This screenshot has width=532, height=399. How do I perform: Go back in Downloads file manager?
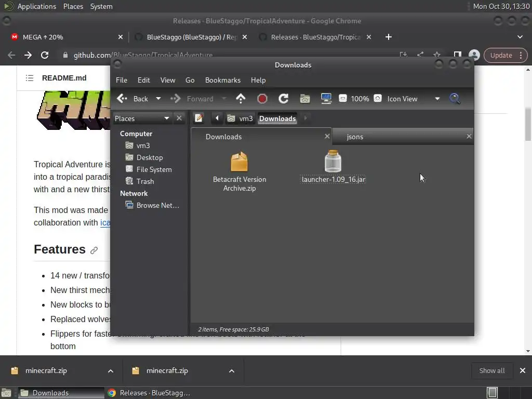(x=132, y=99)
